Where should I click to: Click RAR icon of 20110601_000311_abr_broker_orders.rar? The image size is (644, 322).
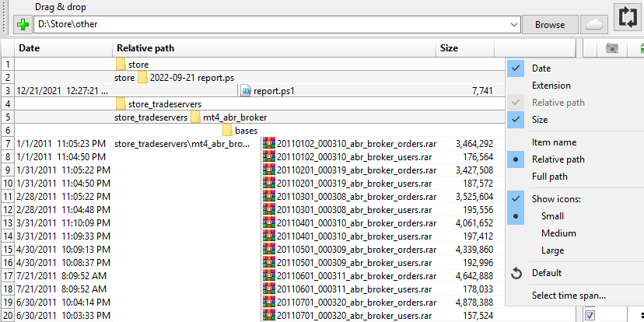269,275
